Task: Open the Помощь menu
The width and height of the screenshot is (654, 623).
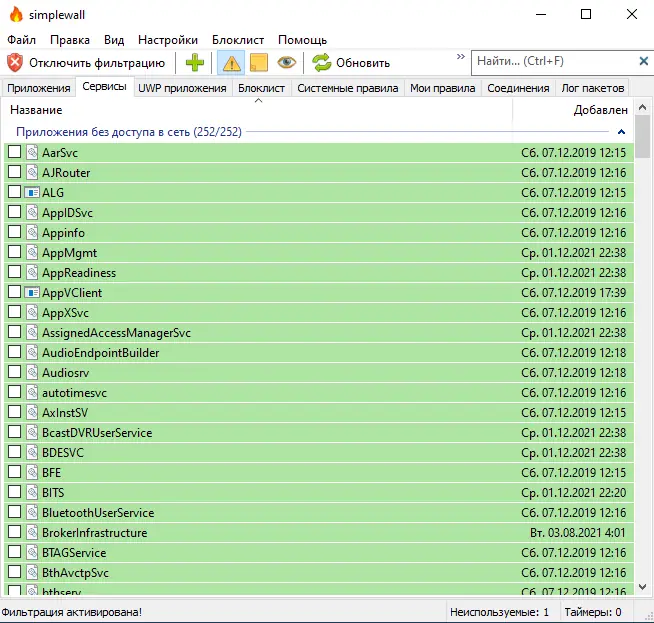Action: tap(302, 40)
